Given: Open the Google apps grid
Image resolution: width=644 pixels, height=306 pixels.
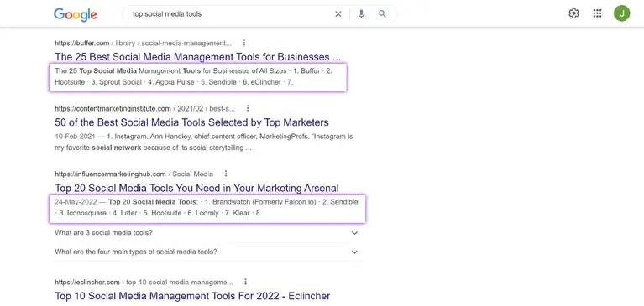Looking at the screenshot, I should tap(597, 13).
